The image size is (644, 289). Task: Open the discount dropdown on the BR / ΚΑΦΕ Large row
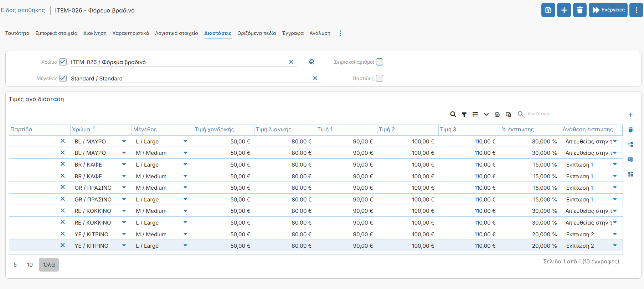[615, 164]
